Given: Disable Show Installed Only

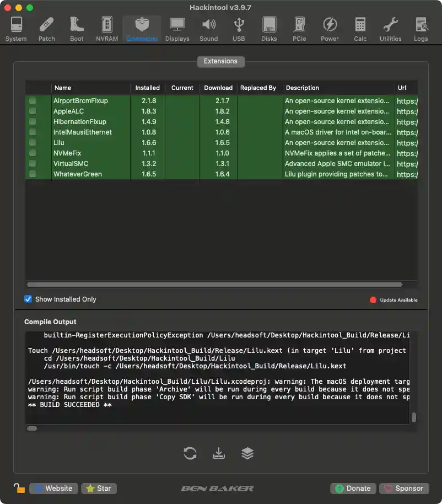Looking at the screenshot, I should click(x=28, y=299).
